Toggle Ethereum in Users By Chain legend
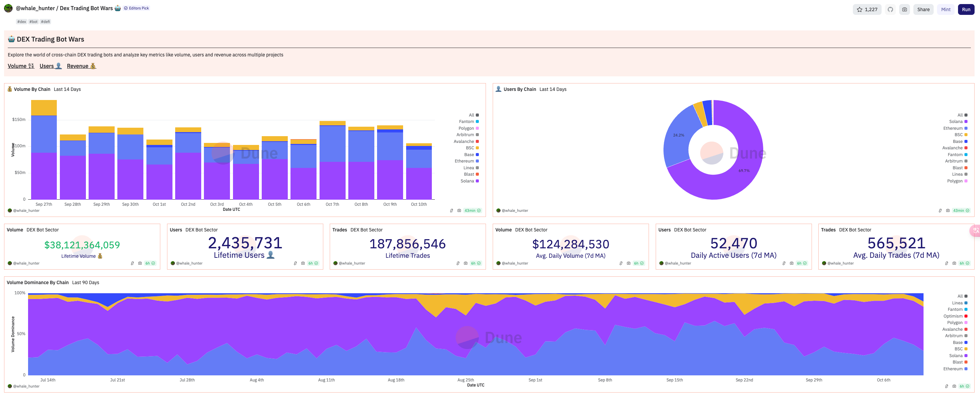This screenshot has height=398, width=980. [955, 128]
